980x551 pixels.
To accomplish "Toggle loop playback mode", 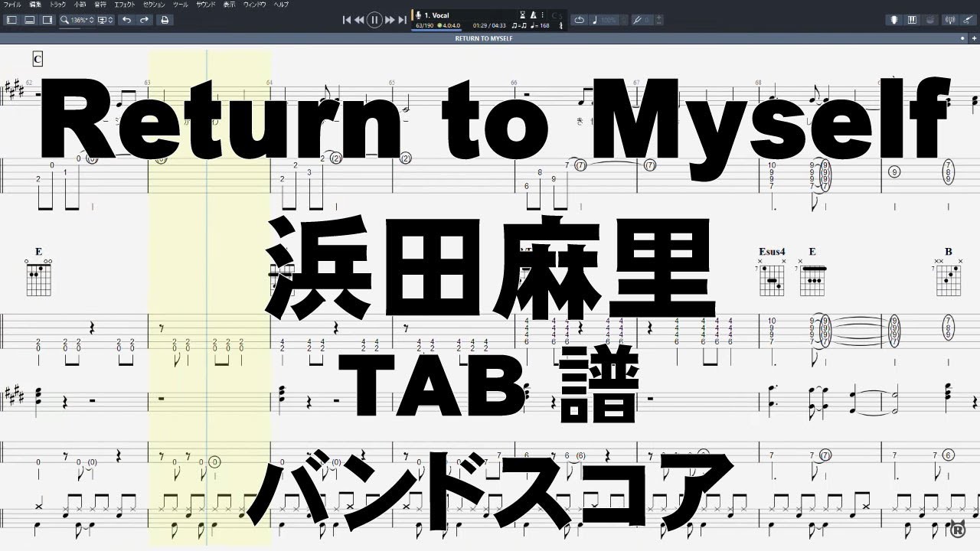I will (x=580, y=20).
